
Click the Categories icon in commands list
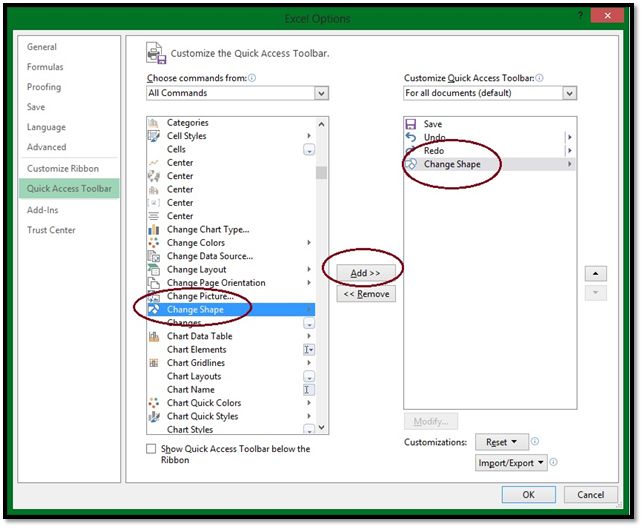(x=154, y=123)
